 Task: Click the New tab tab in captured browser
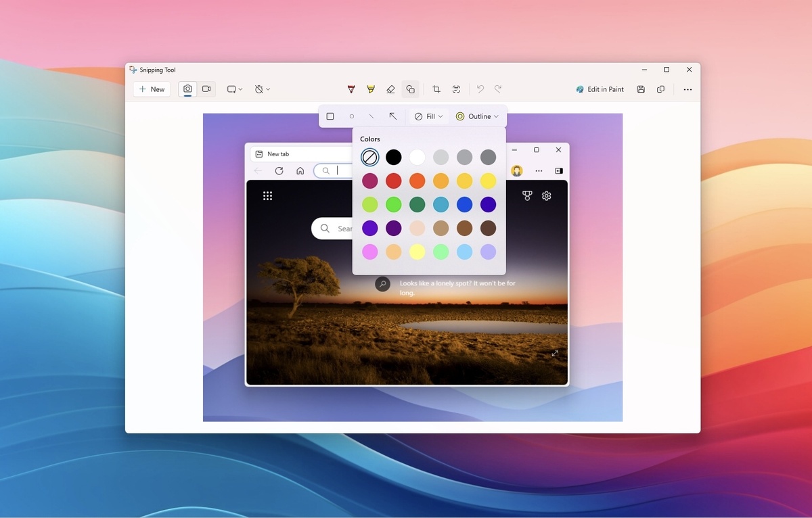pos(302,154)
